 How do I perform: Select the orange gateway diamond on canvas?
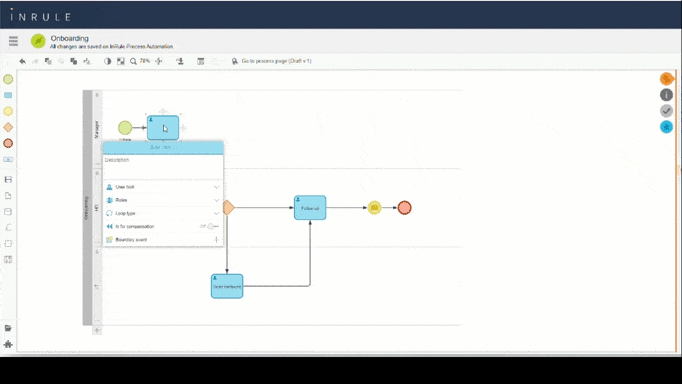tap(229, 207)
